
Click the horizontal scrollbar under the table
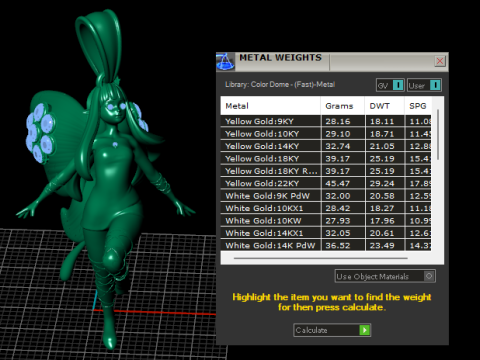[321, 258]
